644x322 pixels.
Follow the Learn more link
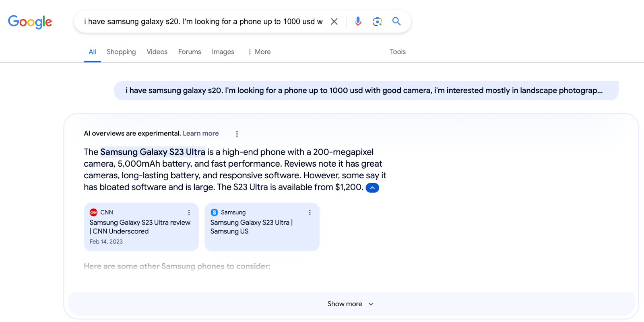pyautogui.click(x=201, y=133)
